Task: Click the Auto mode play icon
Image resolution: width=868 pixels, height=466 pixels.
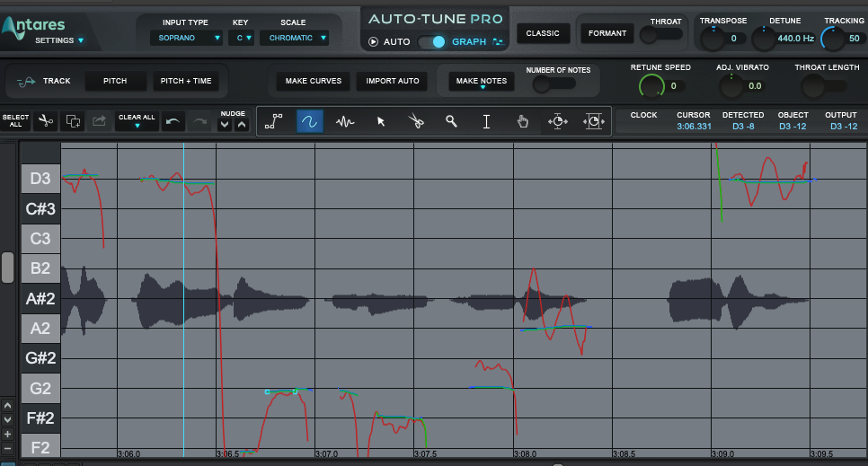Action: pos(374,41)
